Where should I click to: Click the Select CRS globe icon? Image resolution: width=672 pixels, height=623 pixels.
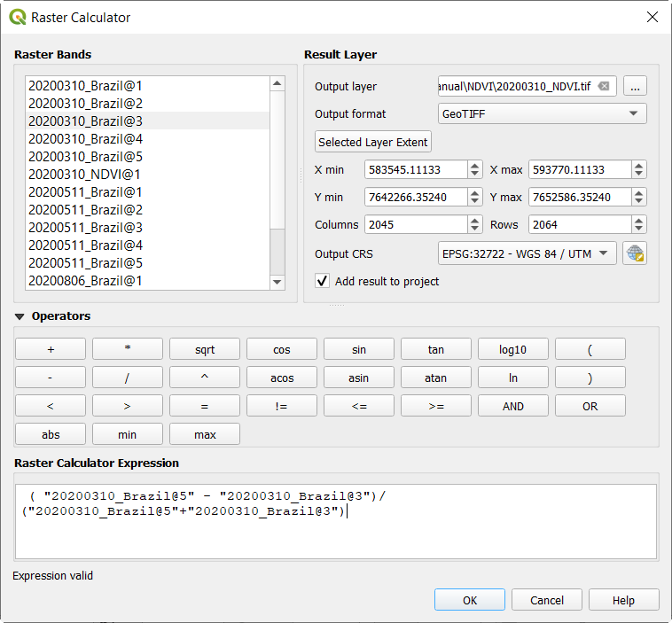(635, 253)
